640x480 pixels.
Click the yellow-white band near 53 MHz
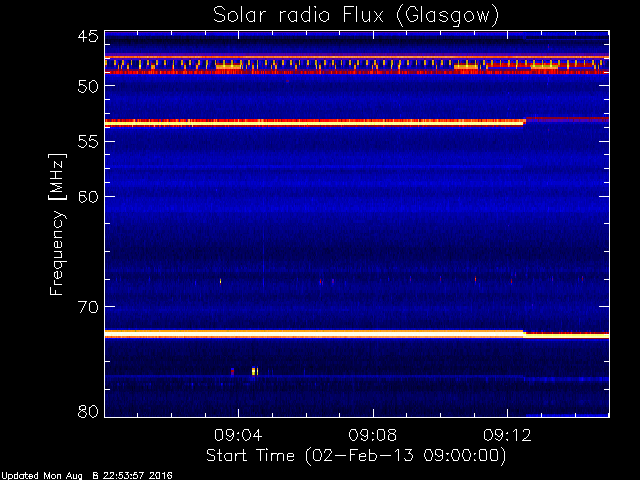314,122
